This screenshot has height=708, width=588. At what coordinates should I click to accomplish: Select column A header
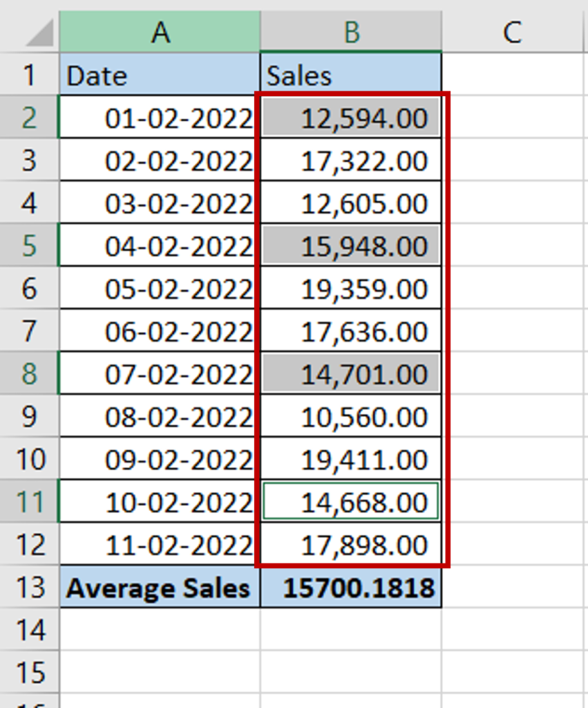[x=160, y=32]
